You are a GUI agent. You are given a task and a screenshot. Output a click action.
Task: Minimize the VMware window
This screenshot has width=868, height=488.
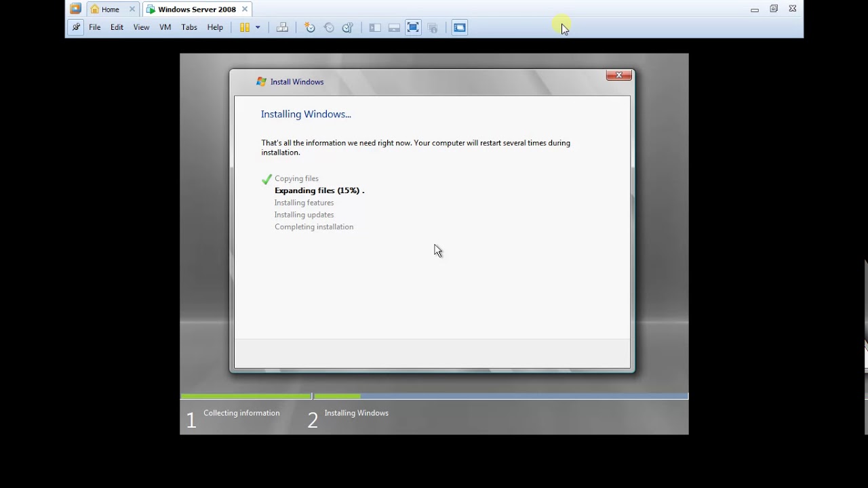tap(755, 9)
